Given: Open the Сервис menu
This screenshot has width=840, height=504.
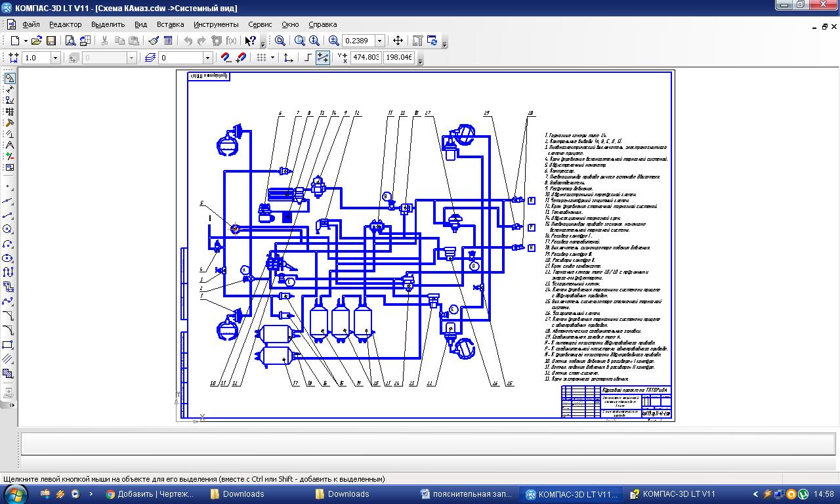Looking at the screenshot, I should (x=260, y=24).
